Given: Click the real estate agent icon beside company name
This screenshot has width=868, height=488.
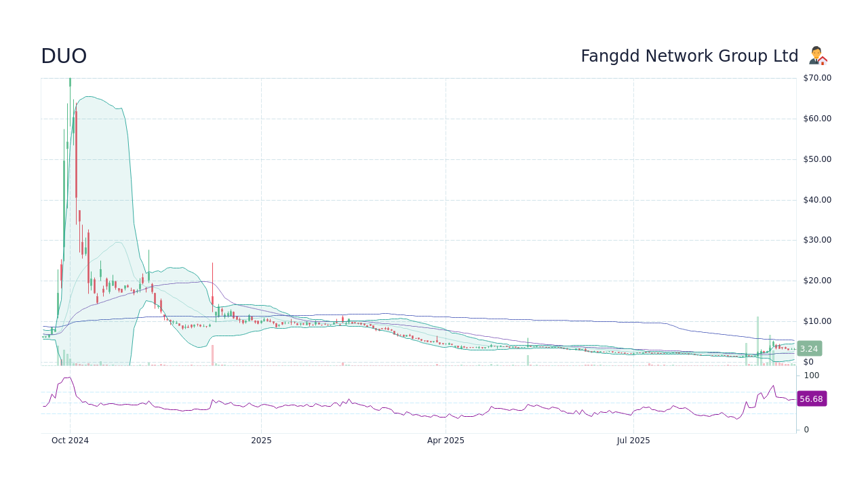Looking at the screenshot, I should 818,56.
